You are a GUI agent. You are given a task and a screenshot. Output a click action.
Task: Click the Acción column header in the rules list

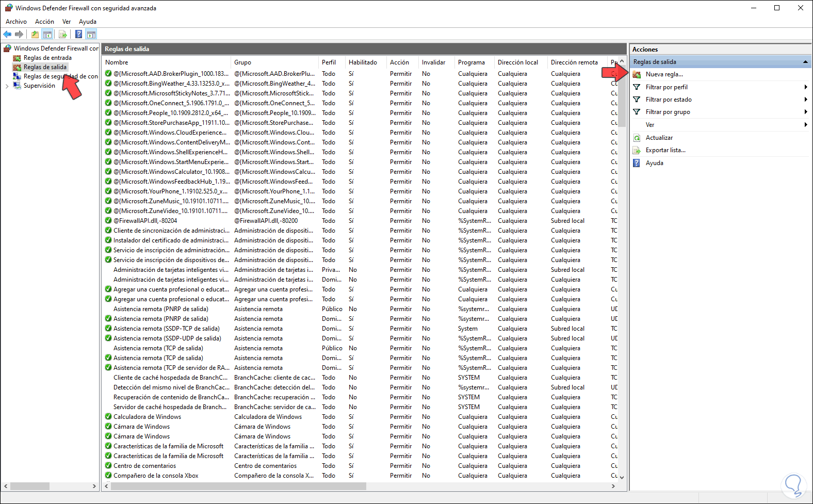pyautogui.click(x=403, y=62)
